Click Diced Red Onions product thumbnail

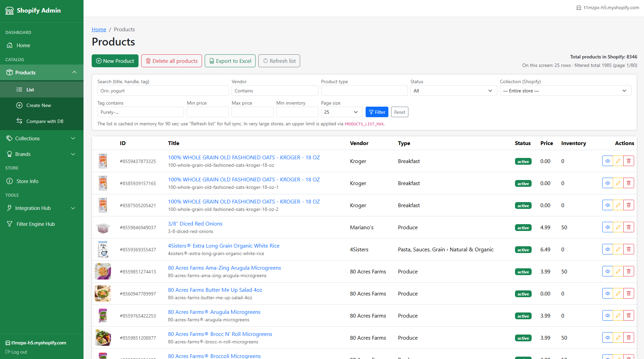click(103, 228)
